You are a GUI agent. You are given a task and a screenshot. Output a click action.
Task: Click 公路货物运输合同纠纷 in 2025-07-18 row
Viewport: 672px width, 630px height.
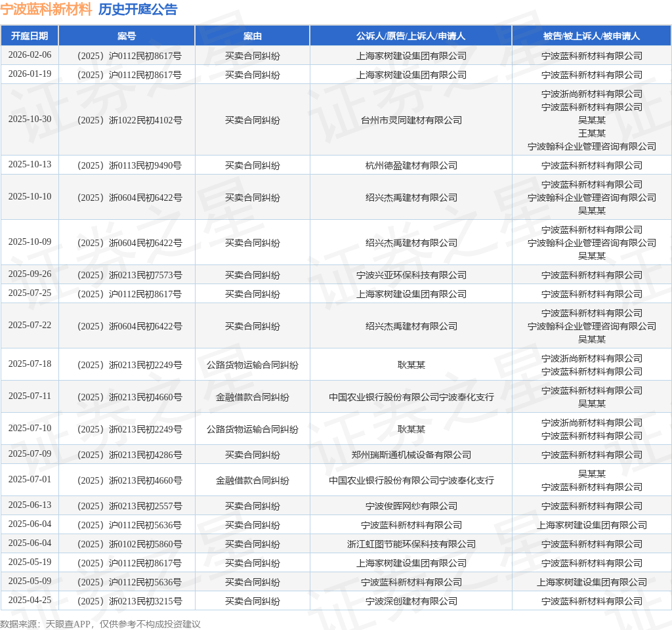pos(253,365)
